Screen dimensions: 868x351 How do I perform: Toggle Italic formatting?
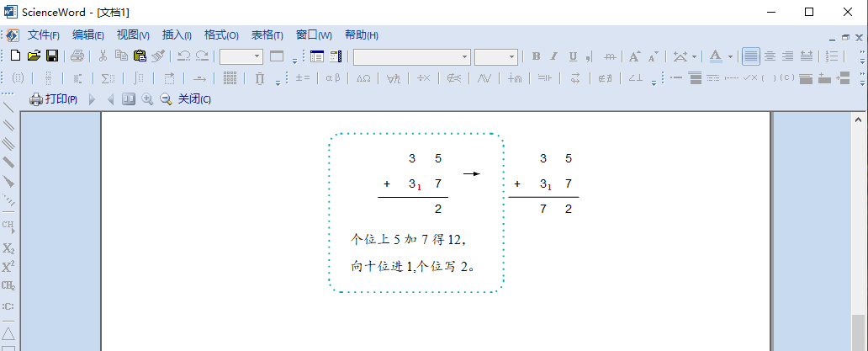[x=553, y=56]
